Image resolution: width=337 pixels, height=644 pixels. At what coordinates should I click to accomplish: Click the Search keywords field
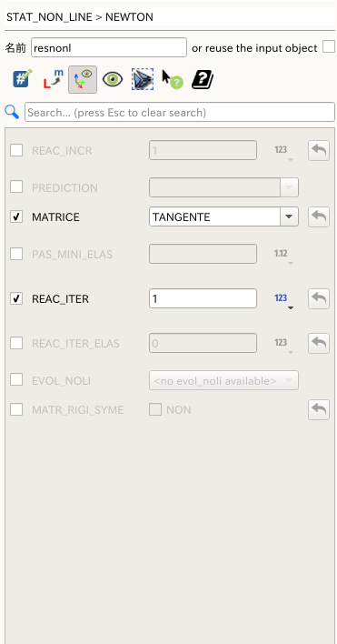pos(180,112)
